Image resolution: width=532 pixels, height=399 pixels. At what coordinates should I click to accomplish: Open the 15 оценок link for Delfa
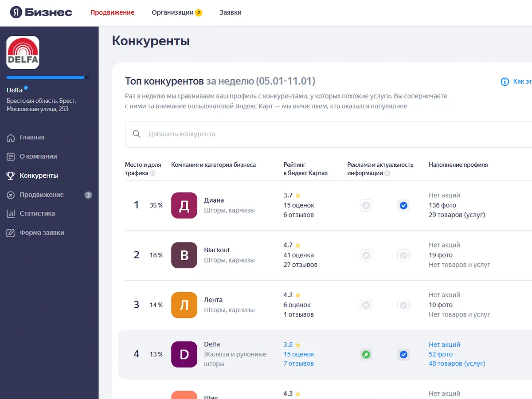(298, 354)
